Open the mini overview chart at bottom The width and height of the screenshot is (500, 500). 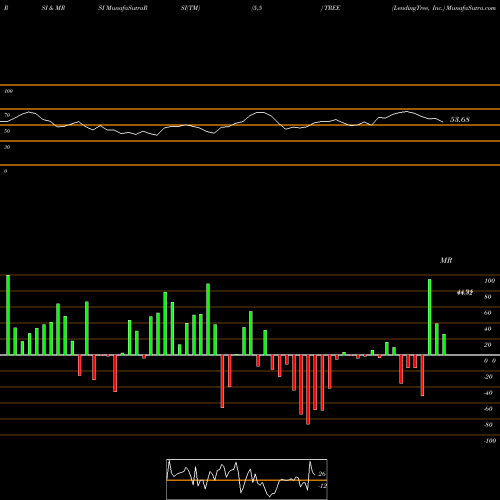point(247,479)
